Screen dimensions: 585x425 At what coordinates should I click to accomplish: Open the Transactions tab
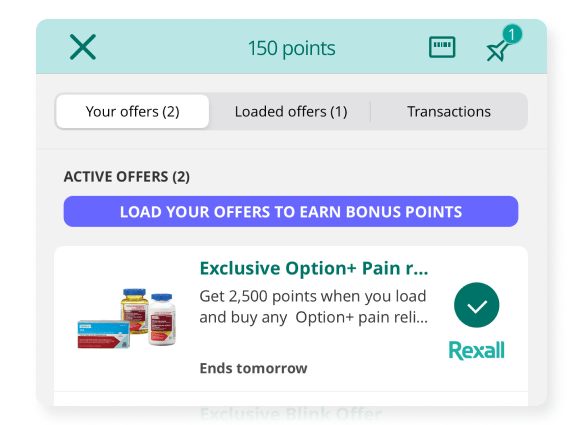pos(448,112)
